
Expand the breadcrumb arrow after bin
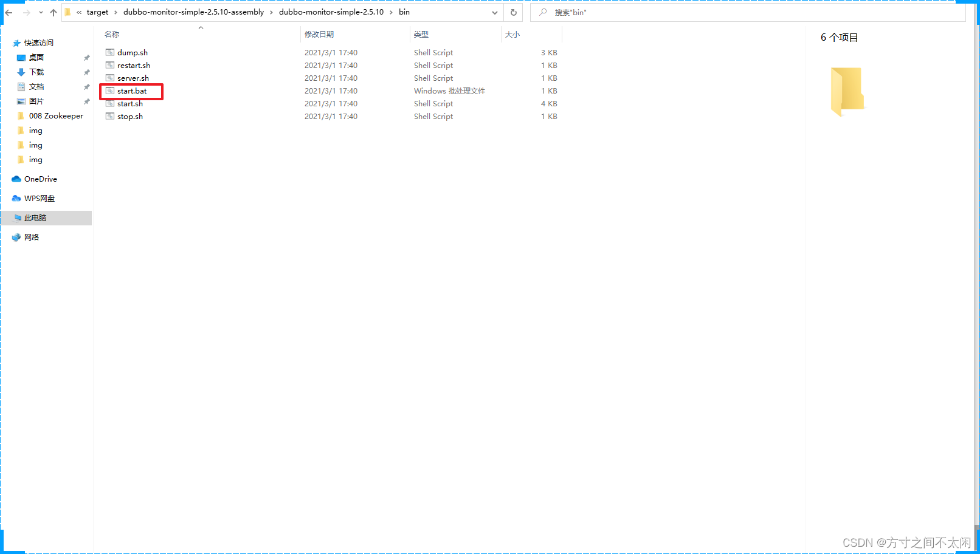(419, 12)
